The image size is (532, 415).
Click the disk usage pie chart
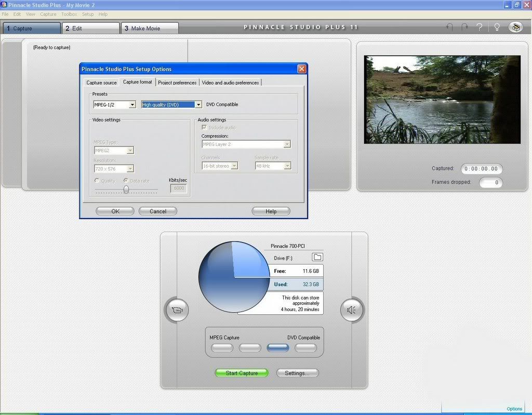[234, 277]
